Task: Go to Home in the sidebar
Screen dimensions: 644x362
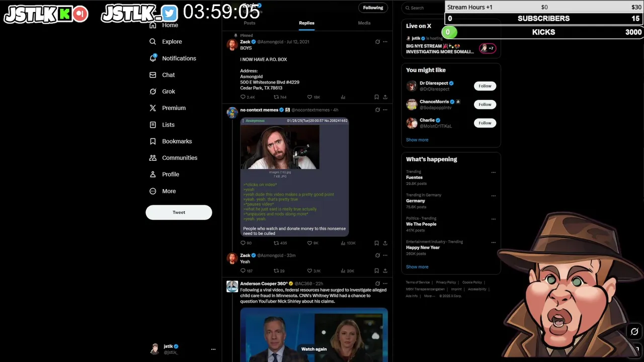Action: 164,25
